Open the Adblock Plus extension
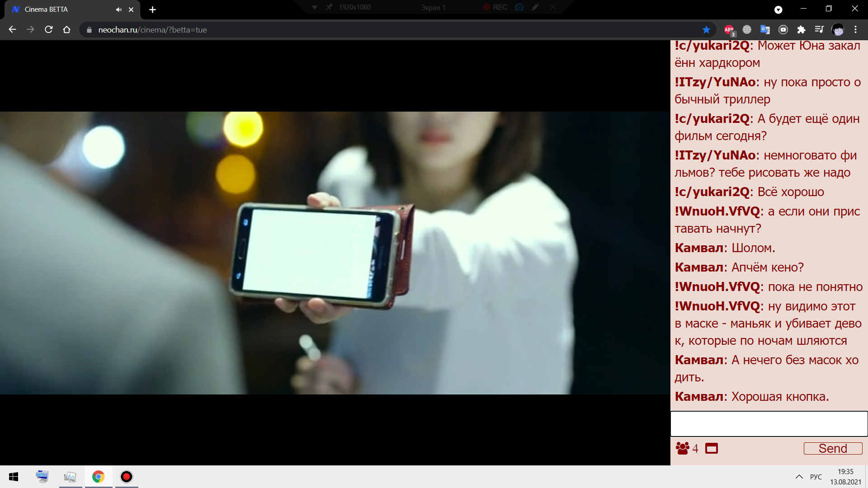The image size is (868, 488). click(x=729, y=30)
